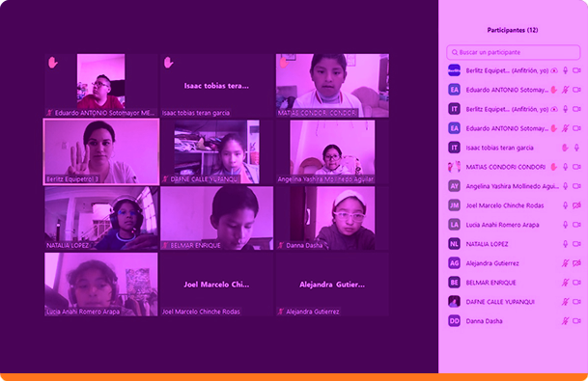Click raised hand icon on Isaac tobias's tile
This screenshot has height=381, width=588.
click(168, 62)
